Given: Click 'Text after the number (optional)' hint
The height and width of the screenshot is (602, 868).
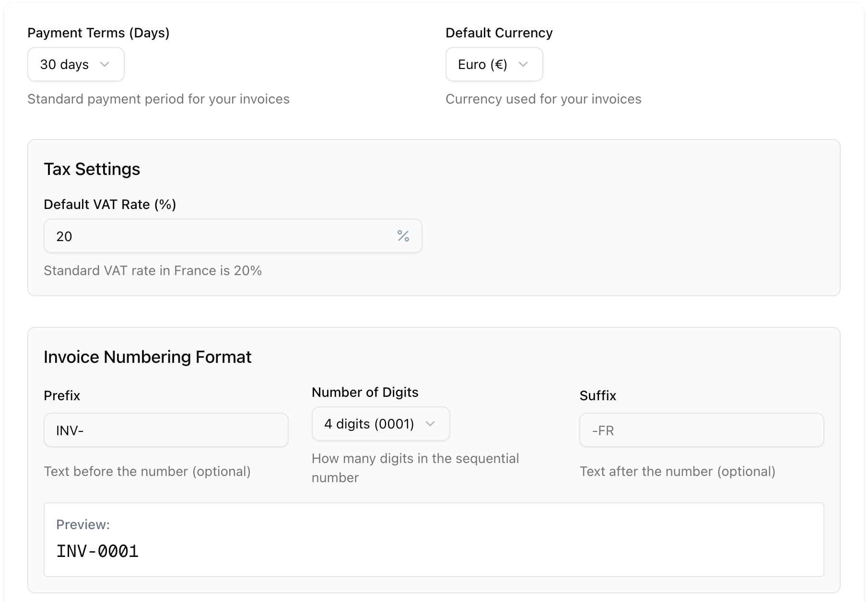Looking at the screenshot, I should [678, 472].
